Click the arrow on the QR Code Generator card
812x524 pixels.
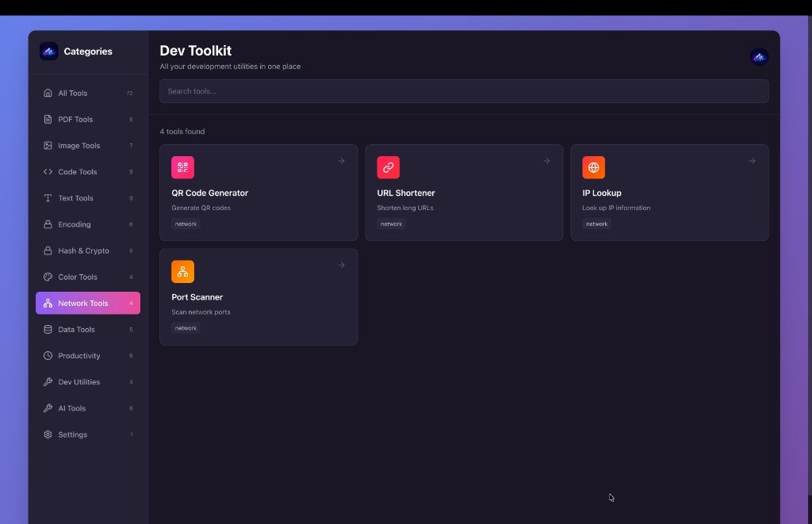coord(341,160)
